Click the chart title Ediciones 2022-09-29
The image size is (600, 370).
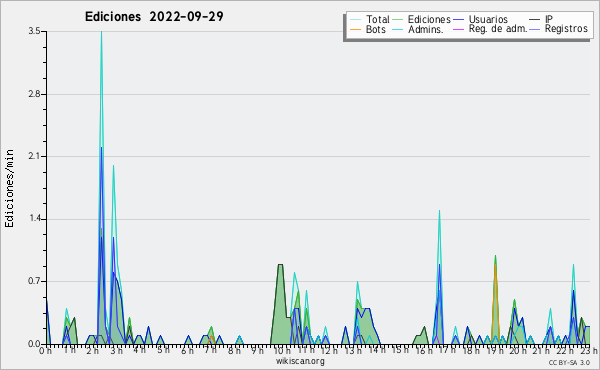(154, 17)
